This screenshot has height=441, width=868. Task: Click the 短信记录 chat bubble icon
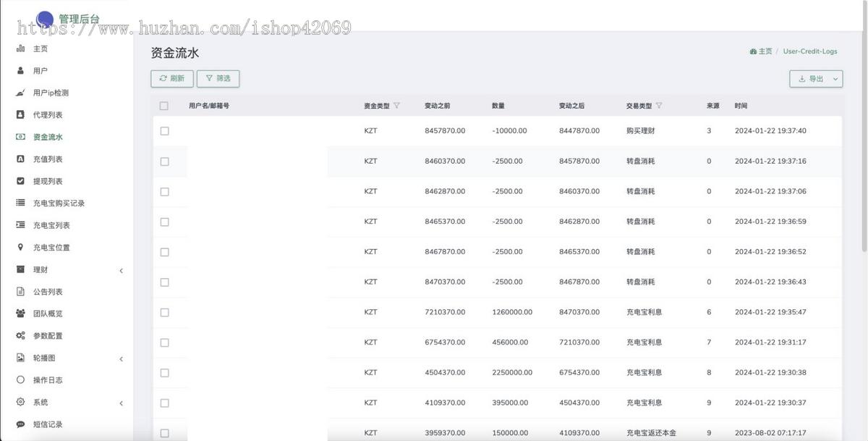pyautogui.click(x=20, y=424)
